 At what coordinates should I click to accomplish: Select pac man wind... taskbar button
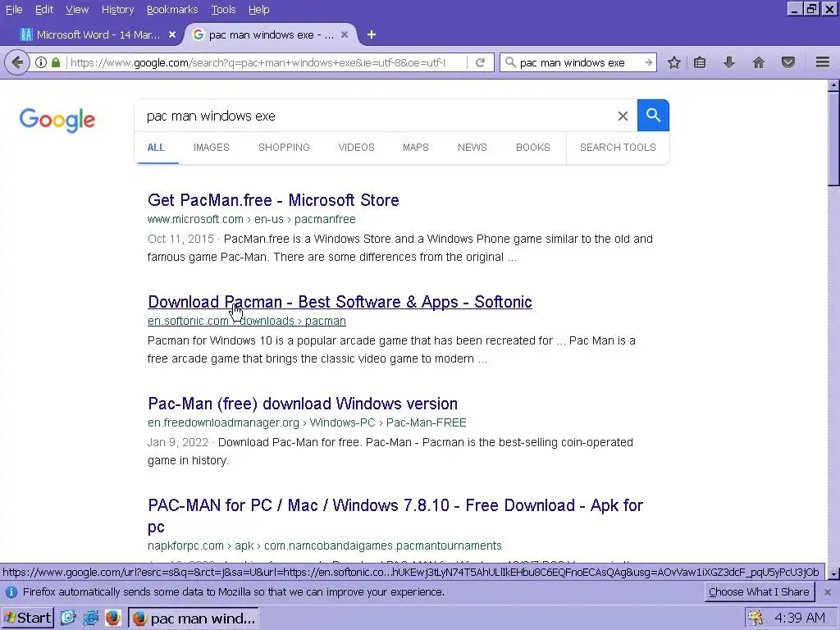[x=194, y=618]
